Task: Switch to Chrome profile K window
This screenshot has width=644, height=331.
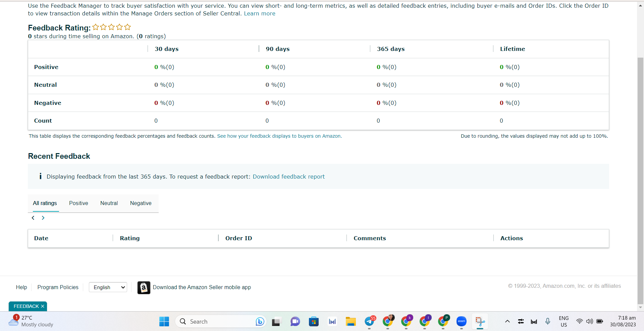Action: click(407, 321)
